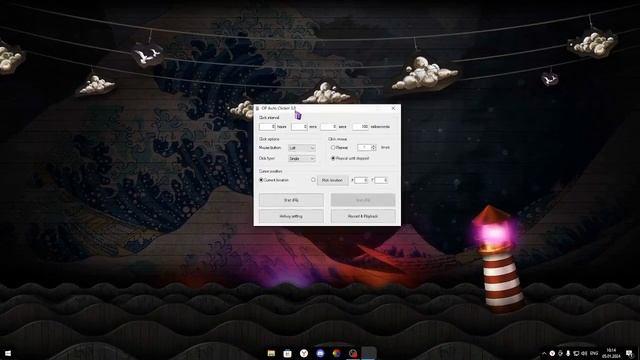
Task: Click the Start (F6) button
Action: 291,200
